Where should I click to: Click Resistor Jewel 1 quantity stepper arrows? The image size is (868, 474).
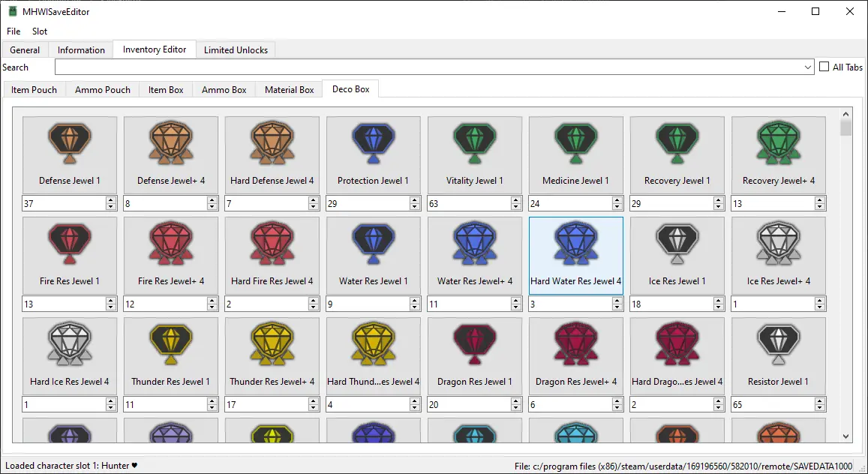820,405
